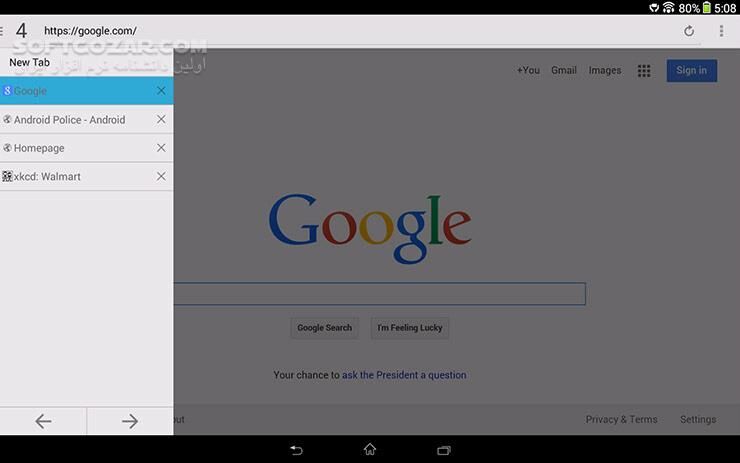This screenshot has width=740, height=463.
Task: Reload the page with the refresh icon
Action: (689, 31)
